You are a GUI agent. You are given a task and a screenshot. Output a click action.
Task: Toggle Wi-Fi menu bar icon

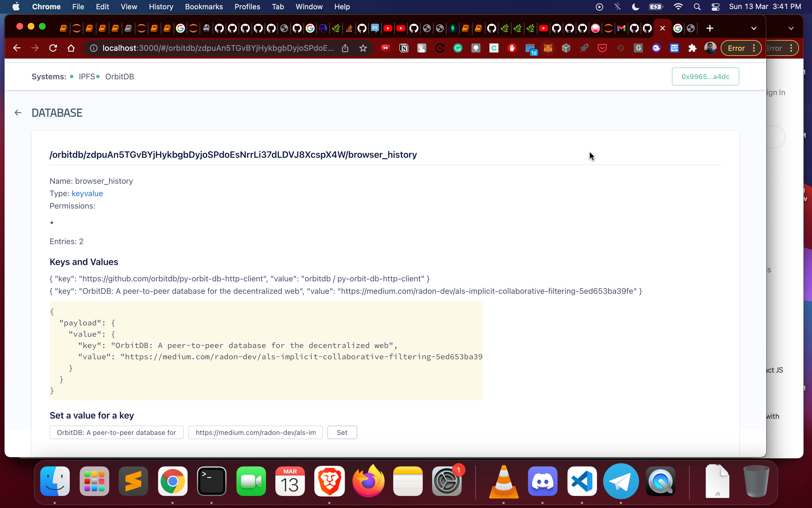coord(678,7)
